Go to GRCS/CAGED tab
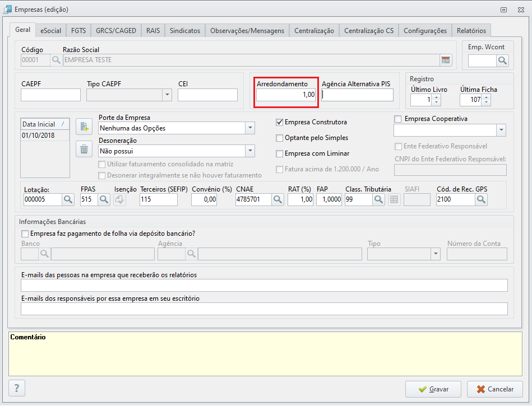Image resolution: width=532 pixels, height=406 pixels. click(116, 30)
